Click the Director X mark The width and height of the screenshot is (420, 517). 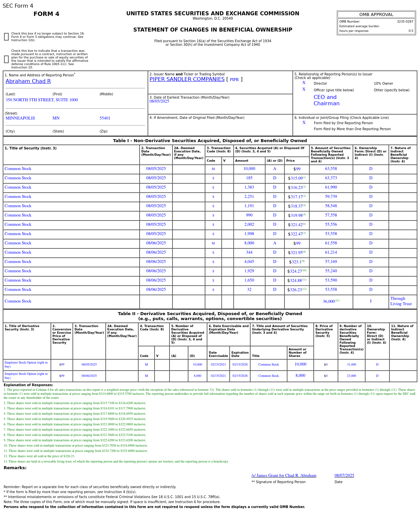(304, 83)
